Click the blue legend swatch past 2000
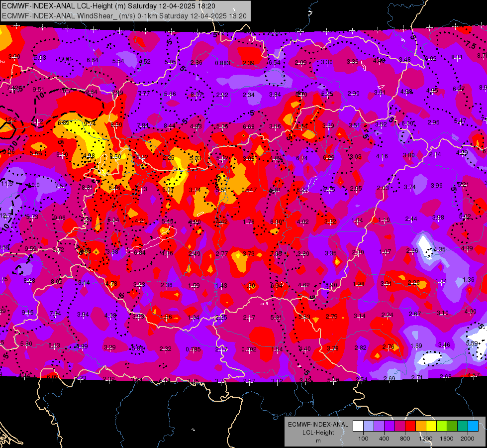The width and height of the screenshot is (487, 448). coord(473,426)
